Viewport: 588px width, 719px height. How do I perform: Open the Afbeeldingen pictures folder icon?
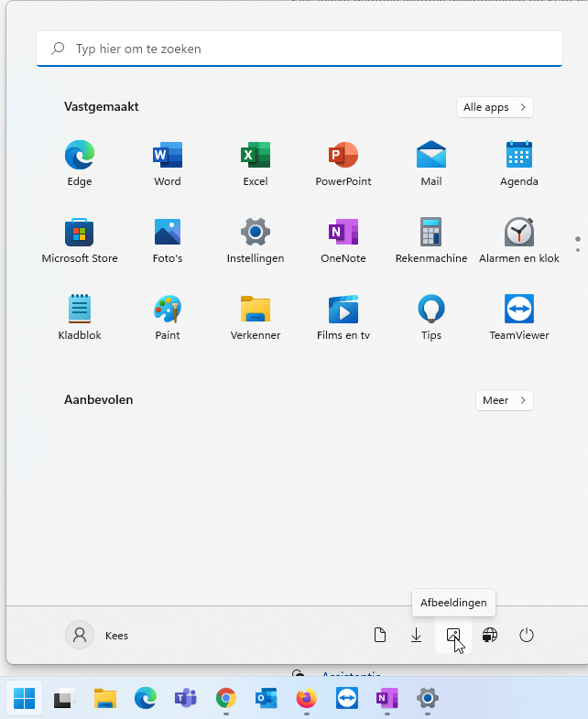(452, 635)
